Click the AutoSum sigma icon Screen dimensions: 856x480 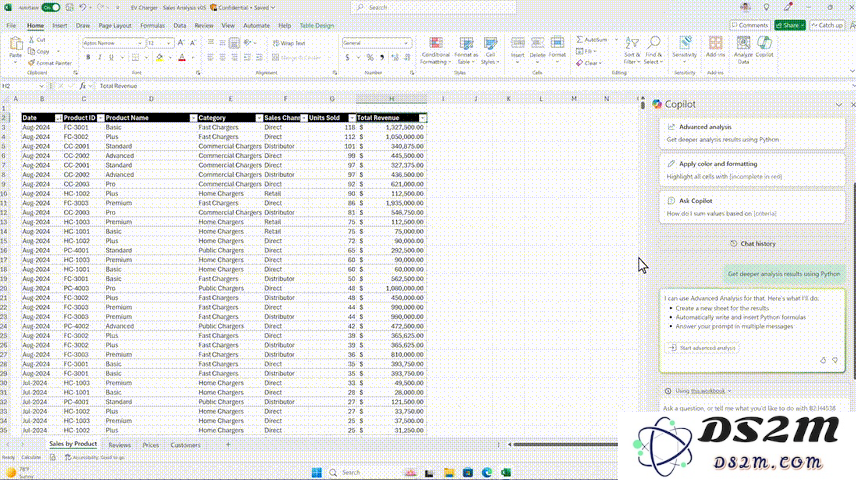click(x=579, y=39)
